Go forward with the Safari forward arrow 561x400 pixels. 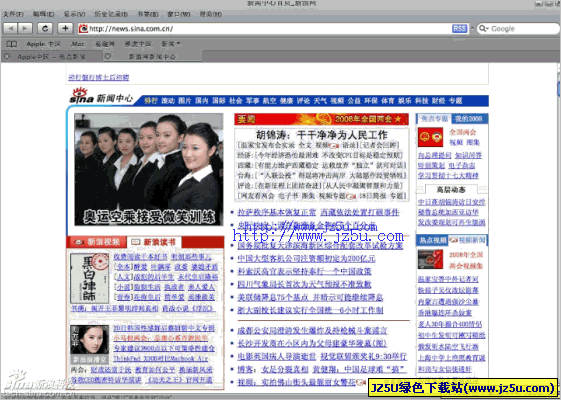tap(25, 28)
